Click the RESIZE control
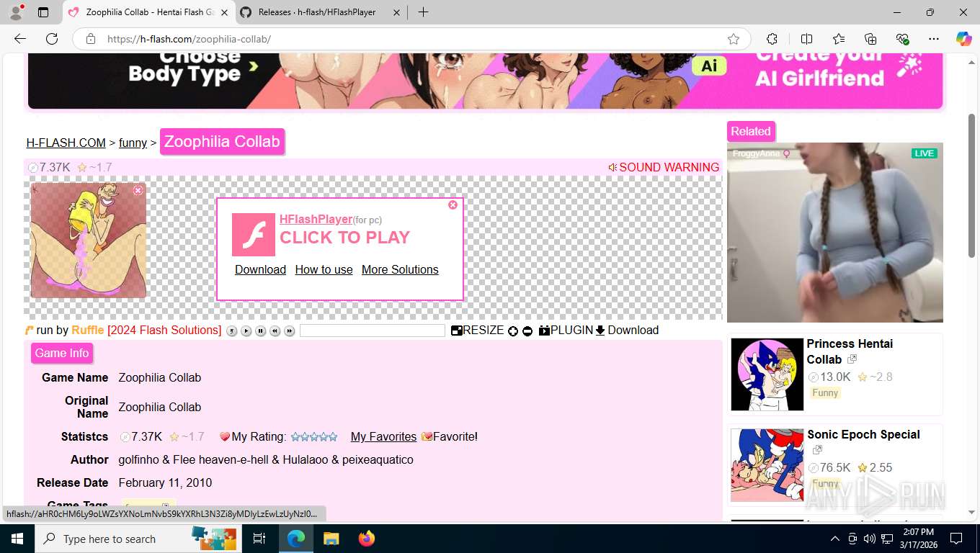 [477, 330]
